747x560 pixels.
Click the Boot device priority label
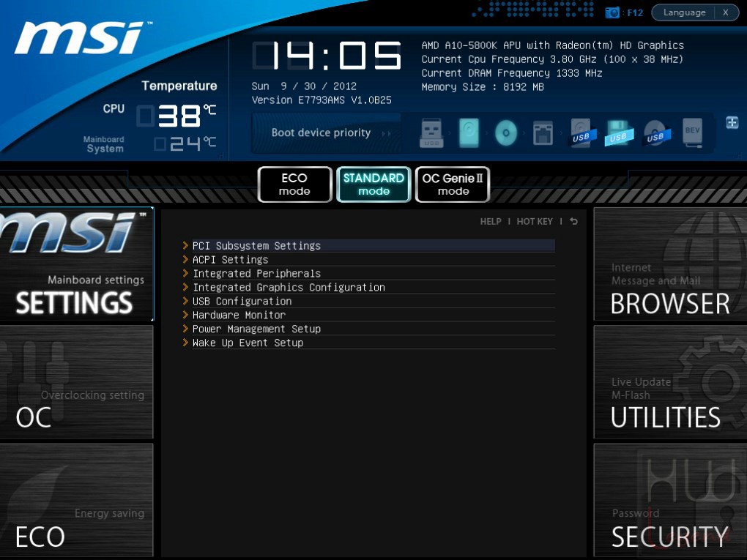321,132
